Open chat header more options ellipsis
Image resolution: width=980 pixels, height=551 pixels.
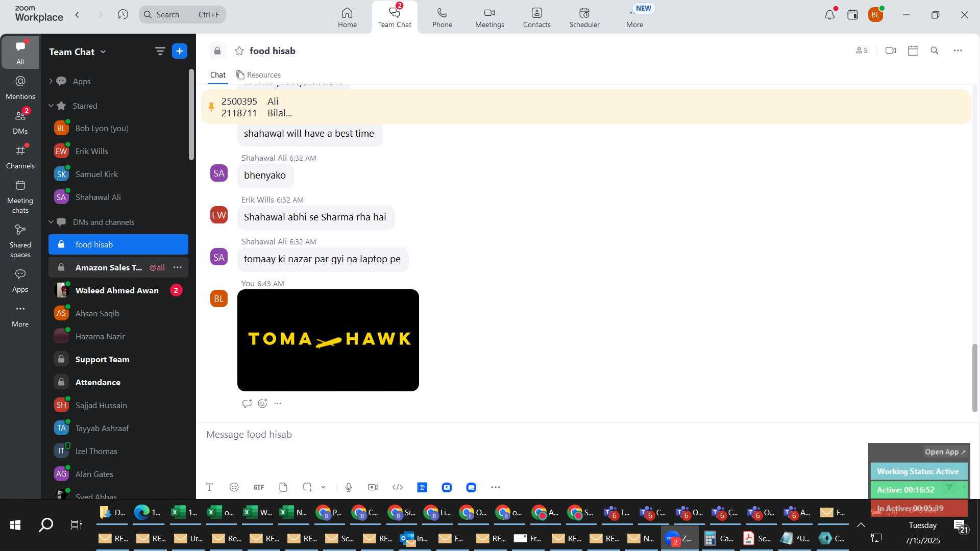[958, 51]
